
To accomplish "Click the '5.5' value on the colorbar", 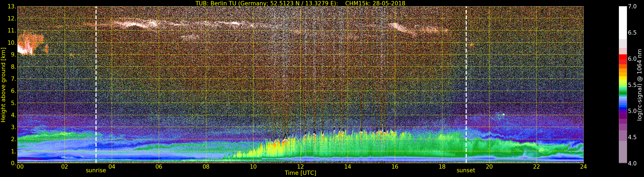I will coord(632,85).
